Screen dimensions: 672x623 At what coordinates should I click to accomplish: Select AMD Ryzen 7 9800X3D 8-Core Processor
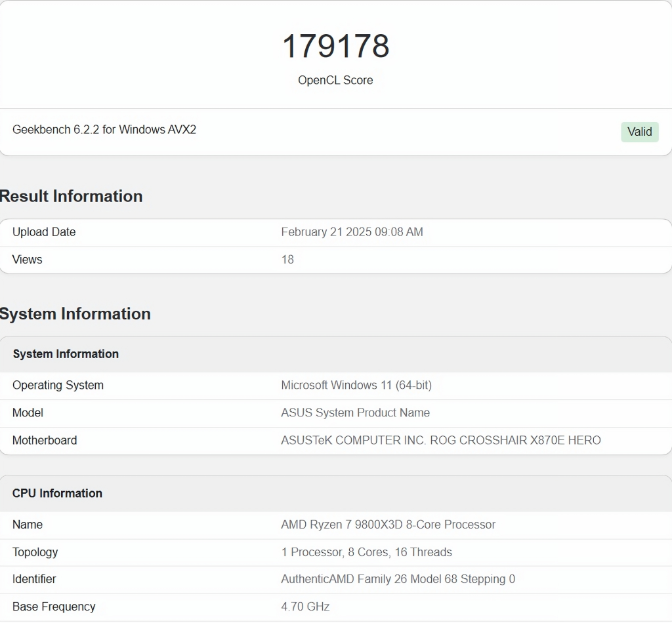tap(388, 525)
